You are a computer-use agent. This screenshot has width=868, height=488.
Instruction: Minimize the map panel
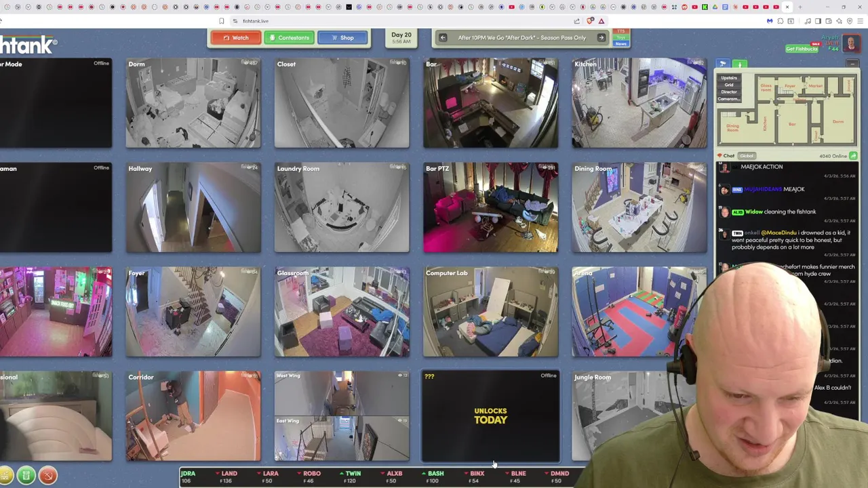pos(853,64)
